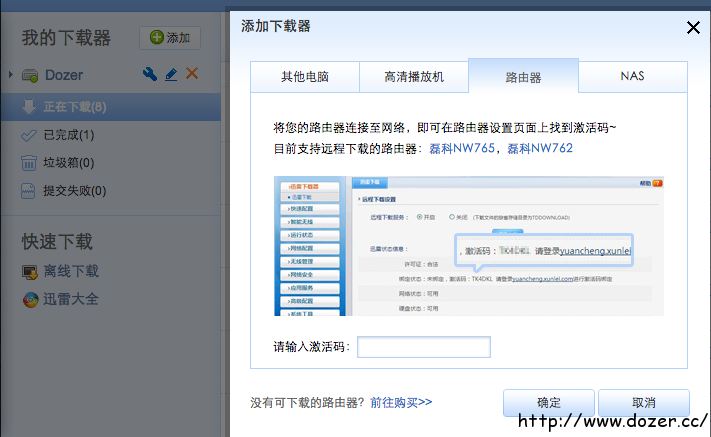Open 离线下载 quick download
This screenshot has width=711, height=437.
pyautogui.click(x=71, y=271)
